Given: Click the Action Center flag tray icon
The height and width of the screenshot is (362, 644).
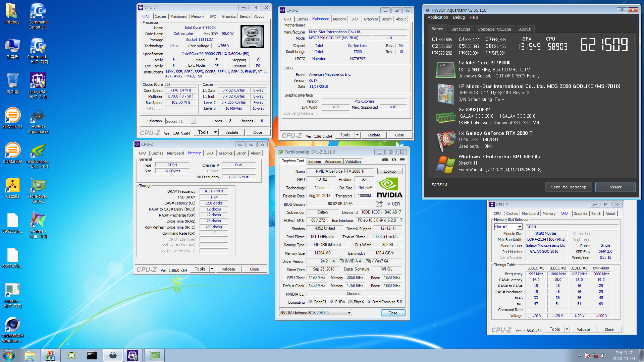Looking at the screenshot, I should (x=588, y=356).
